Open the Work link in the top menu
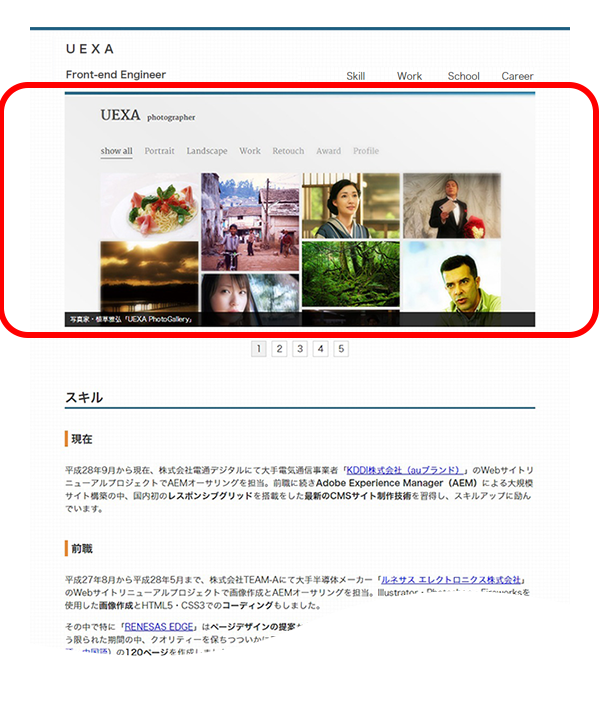Screen dimensions: 600x701 pyautogui.click(x=409, y=76)
